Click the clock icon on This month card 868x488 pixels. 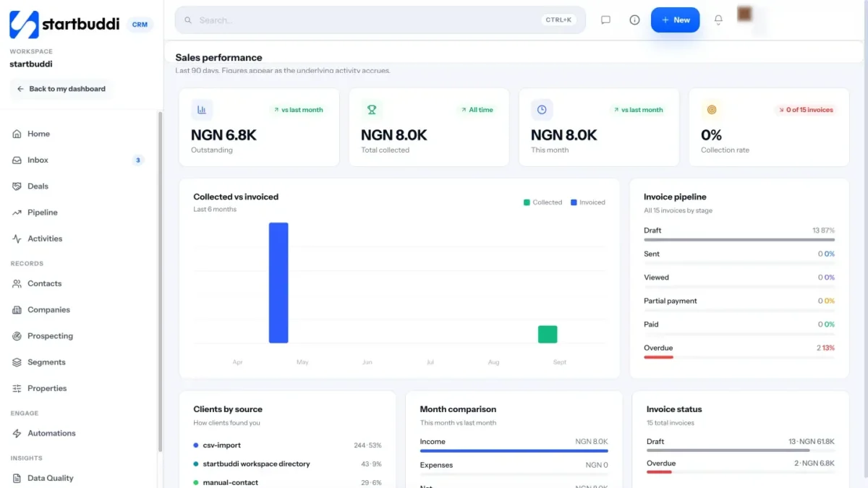click(542, 110)
